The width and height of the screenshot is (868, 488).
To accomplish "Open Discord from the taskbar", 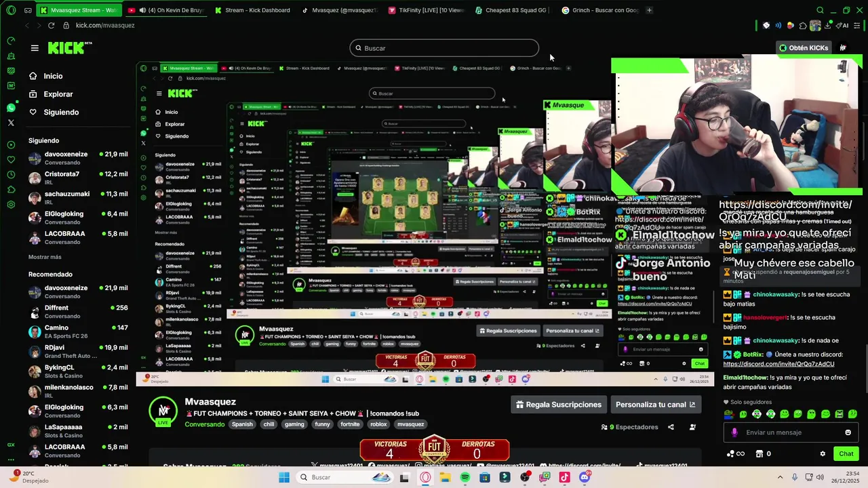I will point(585,477).
